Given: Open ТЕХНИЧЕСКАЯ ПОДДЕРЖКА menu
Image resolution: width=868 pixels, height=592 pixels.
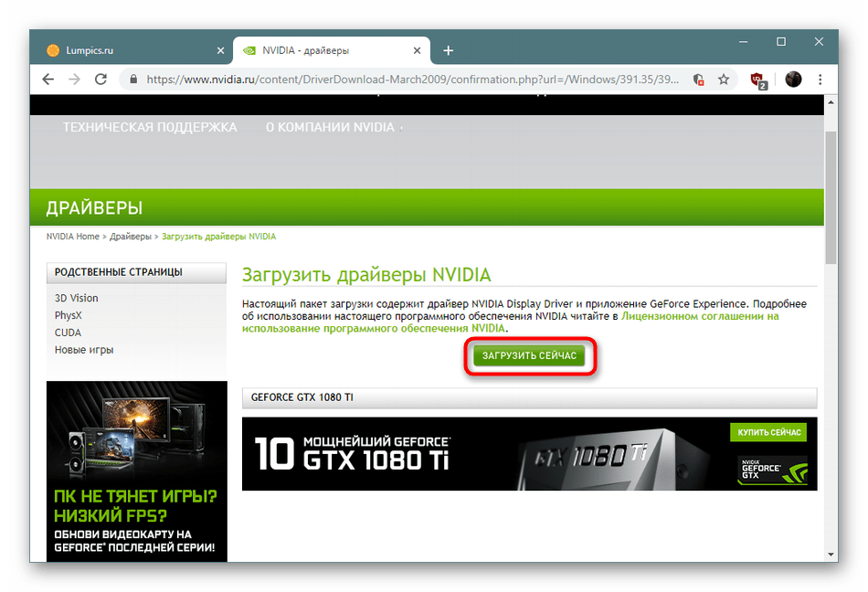Looking at the screenshot, I should tap(150, 127).
